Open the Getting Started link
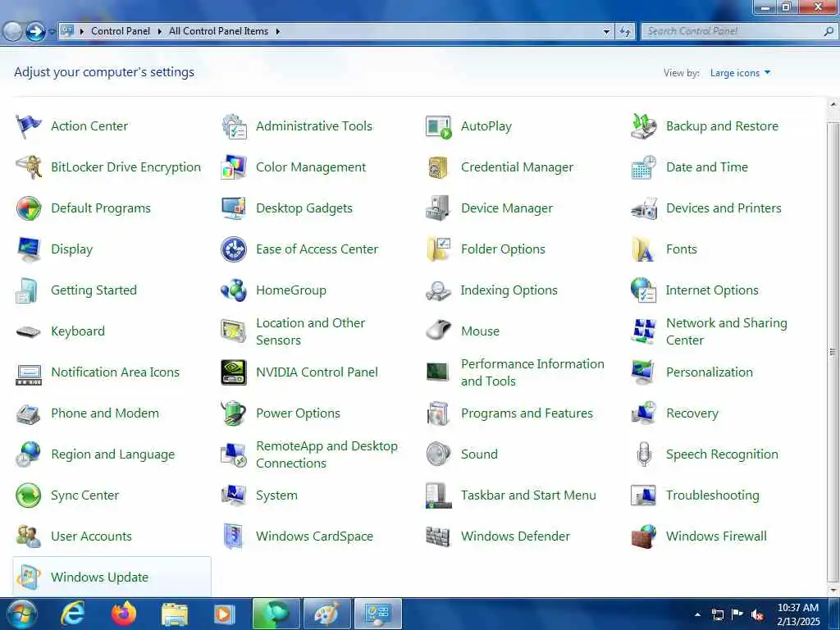 tap(94, 290)
